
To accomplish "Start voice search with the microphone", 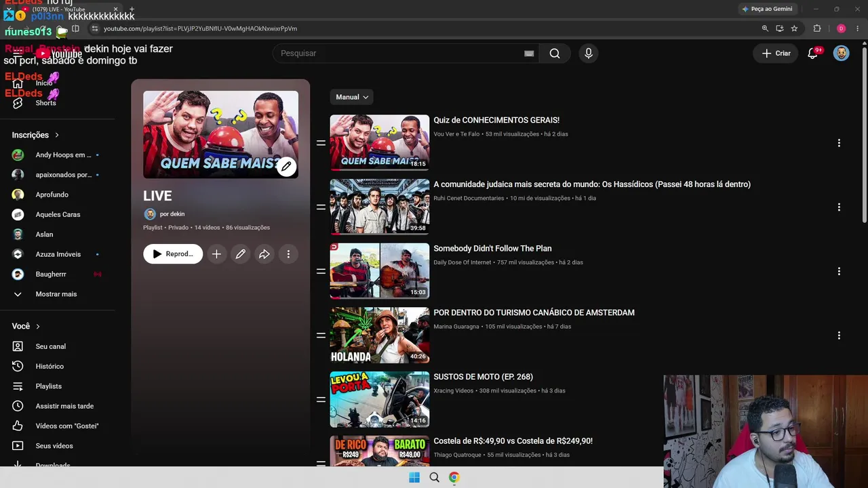I will point(589,54).
